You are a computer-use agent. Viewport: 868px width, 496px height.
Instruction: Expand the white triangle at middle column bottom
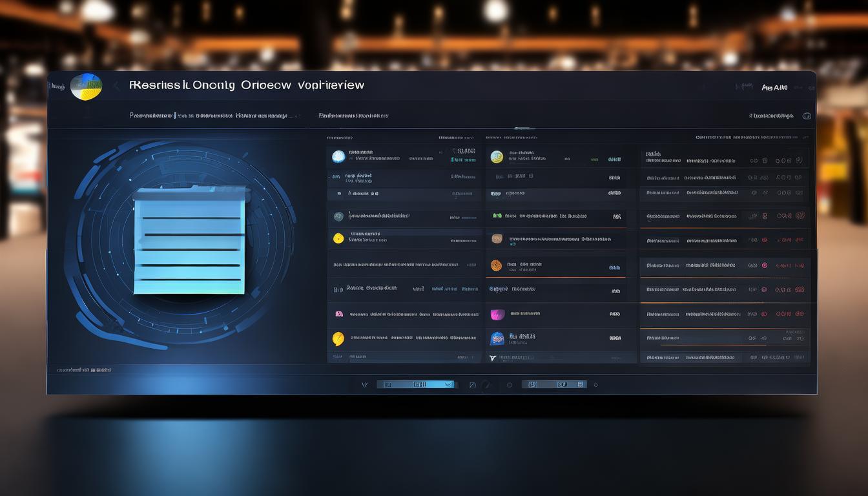[493, 358]
